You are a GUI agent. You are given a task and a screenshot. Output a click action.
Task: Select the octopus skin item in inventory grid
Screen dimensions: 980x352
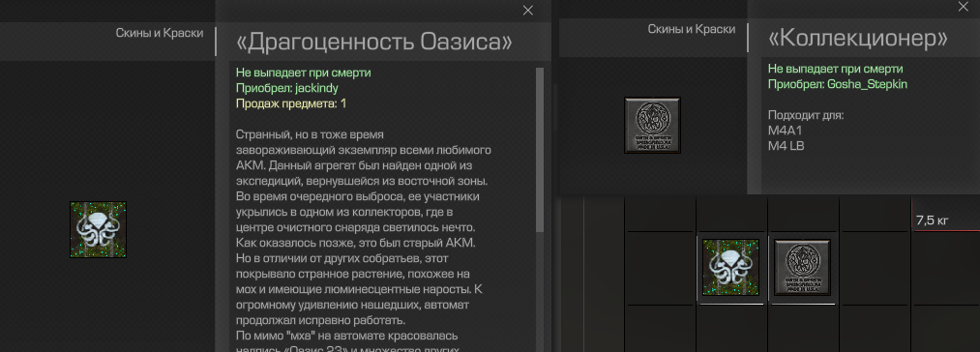pos(730,268)
